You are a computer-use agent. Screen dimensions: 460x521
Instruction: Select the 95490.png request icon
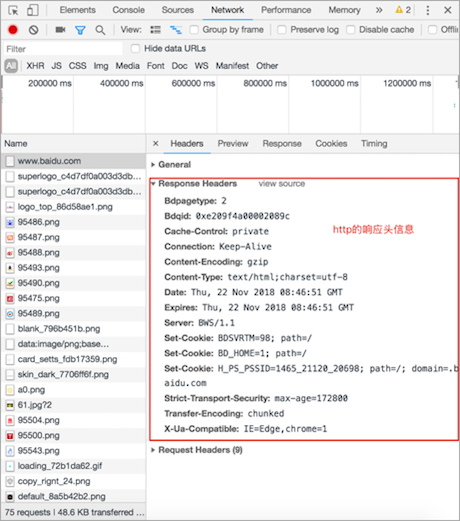(10, 283)
